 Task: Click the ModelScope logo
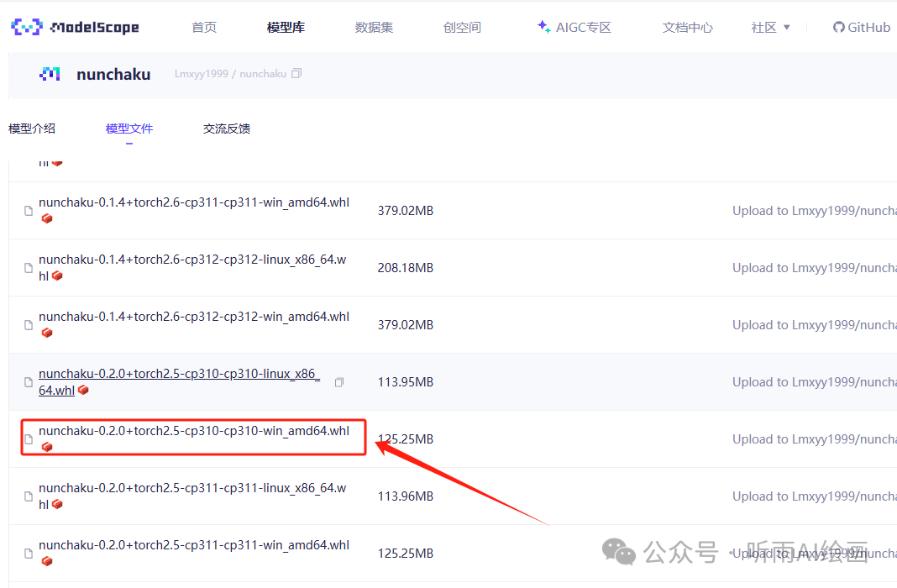coord(75,27)
